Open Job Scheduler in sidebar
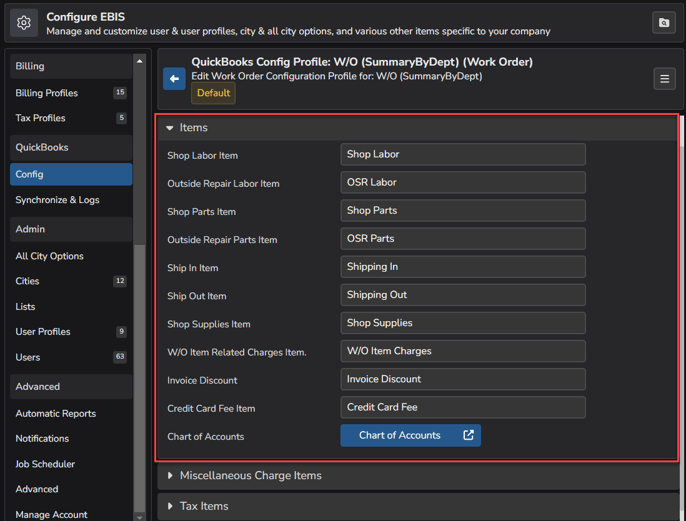 45,464
